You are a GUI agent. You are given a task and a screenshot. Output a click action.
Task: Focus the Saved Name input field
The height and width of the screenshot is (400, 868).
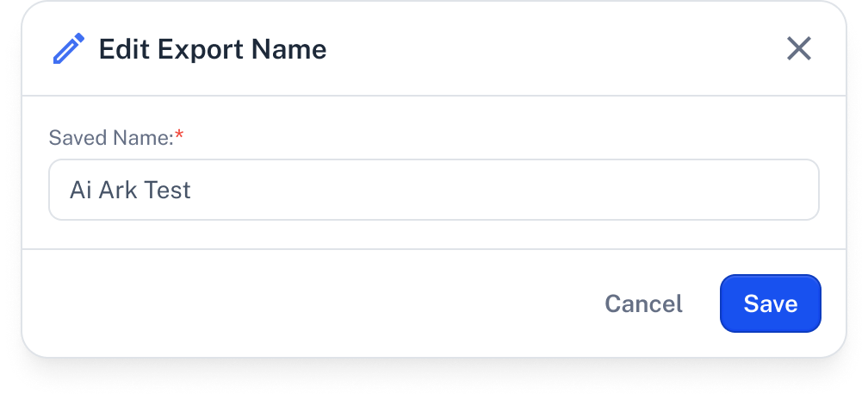point(433,190)
